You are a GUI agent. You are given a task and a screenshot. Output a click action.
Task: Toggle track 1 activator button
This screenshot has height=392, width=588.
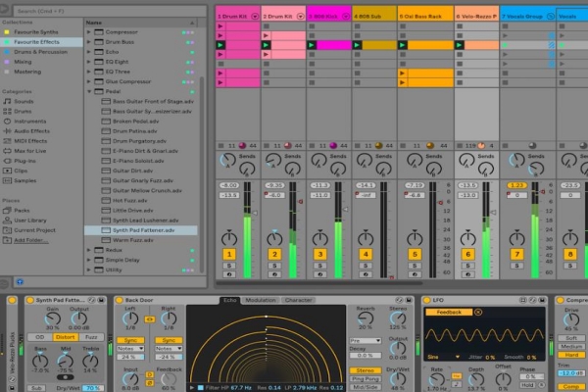[229, 255]
